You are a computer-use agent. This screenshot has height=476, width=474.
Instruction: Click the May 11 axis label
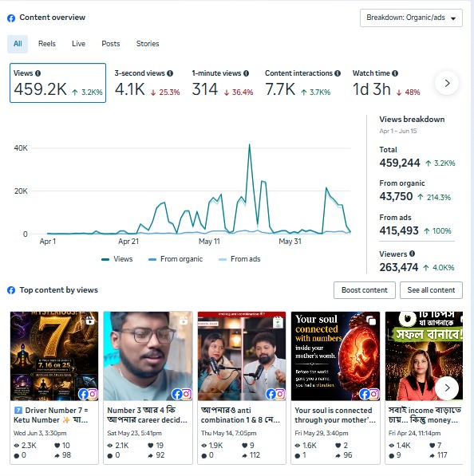[209, 242]
